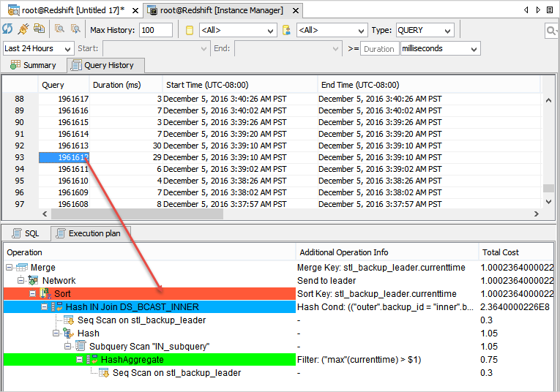Screen dimensions: 560x392
Task: Open the Summary tab
Action: point(33,65)
